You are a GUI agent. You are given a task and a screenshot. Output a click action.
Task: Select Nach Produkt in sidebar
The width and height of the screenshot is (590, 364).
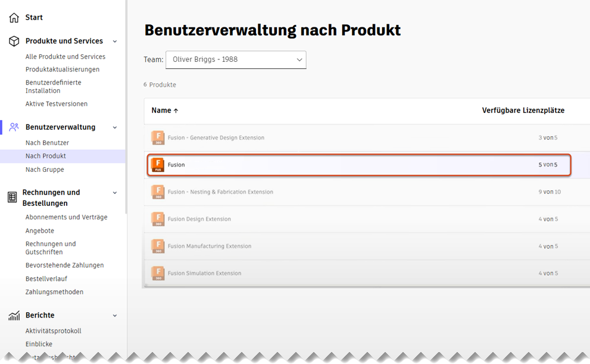point(63,156)
